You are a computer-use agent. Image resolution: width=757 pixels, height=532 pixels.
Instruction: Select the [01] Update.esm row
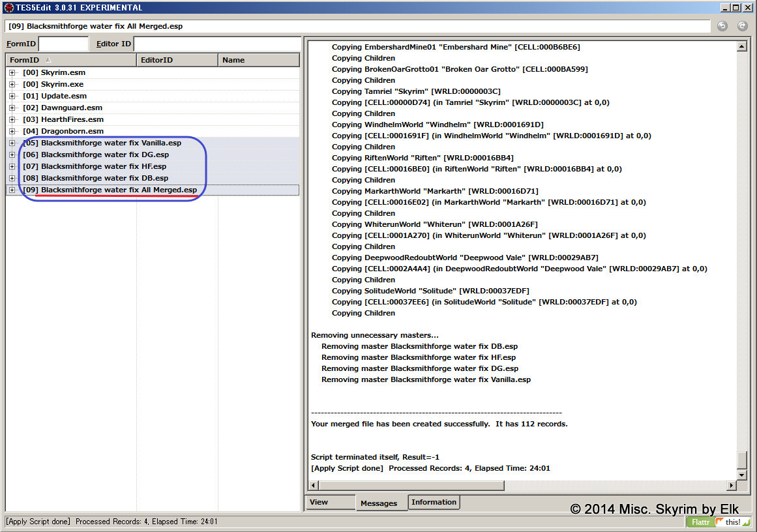point(153,96)
